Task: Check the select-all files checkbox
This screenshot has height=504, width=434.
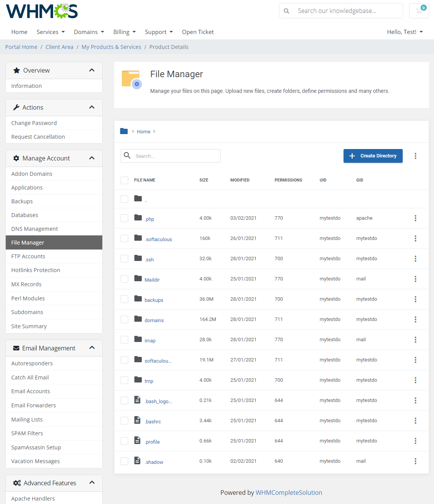Action: 124,180
